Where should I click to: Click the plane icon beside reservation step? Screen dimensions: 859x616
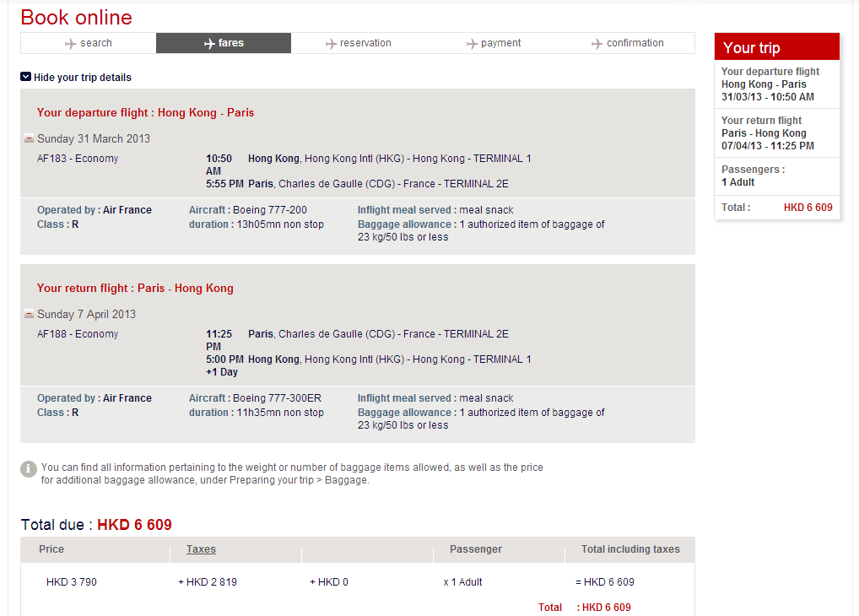coord(332,44)
